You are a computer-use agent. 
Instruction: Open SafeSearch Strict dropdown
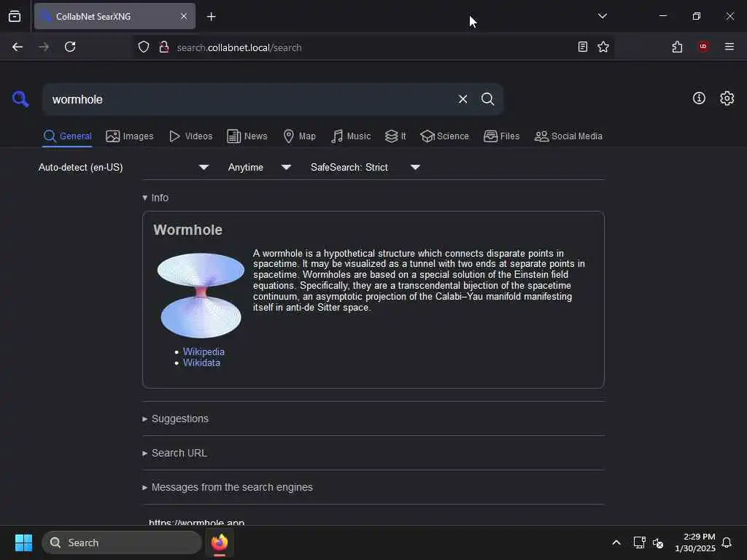(x=365, y=167)
